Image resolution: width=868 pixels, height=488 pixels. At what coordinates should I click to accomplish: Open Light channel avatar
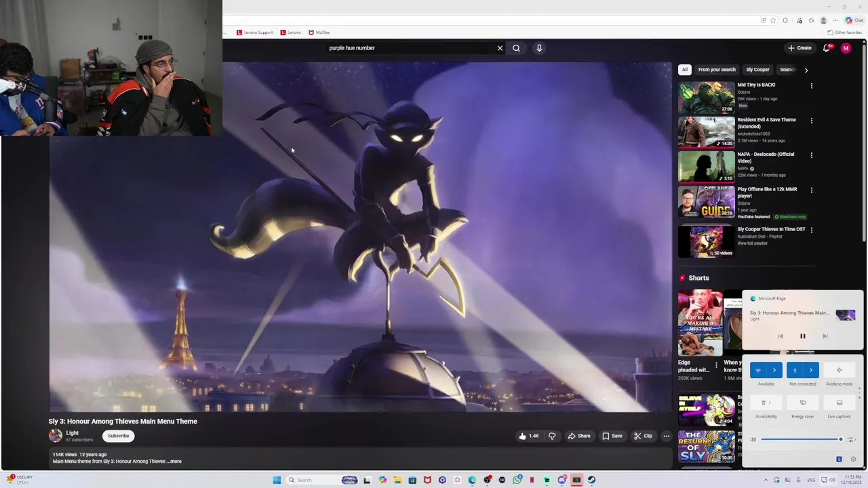coord(56,436)
